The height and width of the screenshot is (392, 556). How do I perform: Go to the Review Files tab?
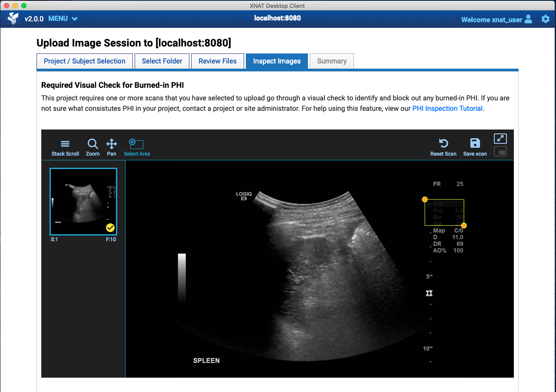[218, 61]
